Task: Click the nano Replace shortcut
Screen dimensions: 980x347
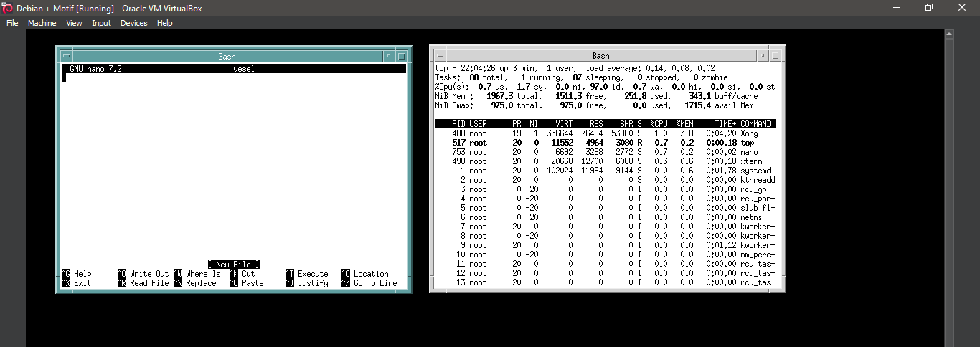Action: click(195, 283)
